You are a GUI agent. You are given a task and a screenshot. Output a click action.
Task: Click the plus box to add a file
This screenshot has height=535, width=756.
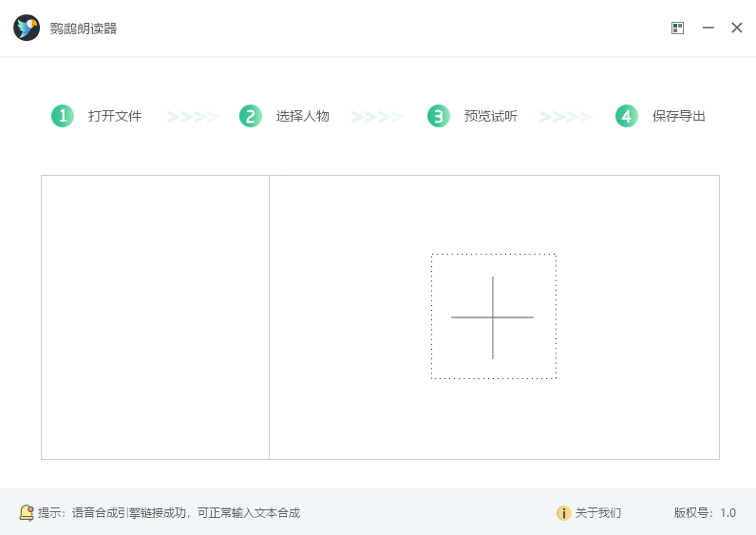pos(493,316)
